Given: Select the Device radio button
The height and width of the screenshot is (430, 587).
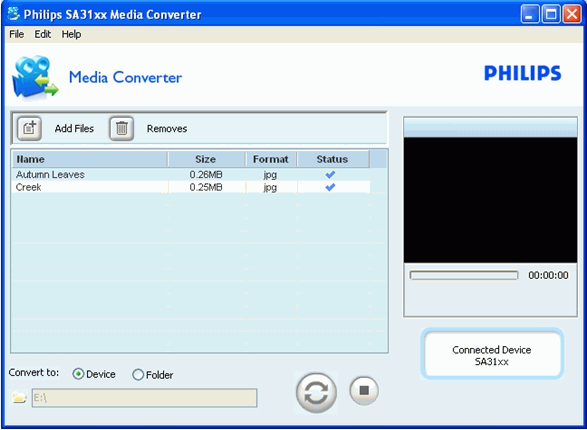Looking at the screenshot, I should [x=78, y=374].
